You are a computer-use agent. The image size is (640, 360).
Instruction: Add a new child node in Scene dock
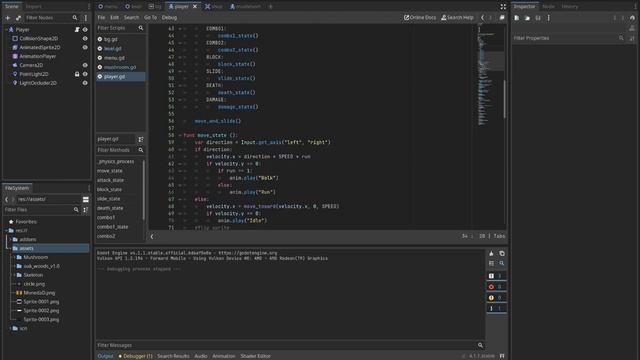pyautogui.click(x=8, y=18)
